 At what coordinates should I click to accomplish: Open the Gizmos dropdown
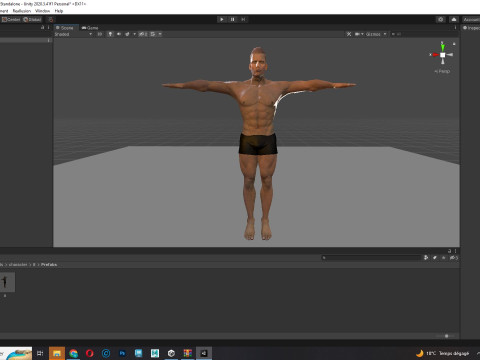click(376, 34)
